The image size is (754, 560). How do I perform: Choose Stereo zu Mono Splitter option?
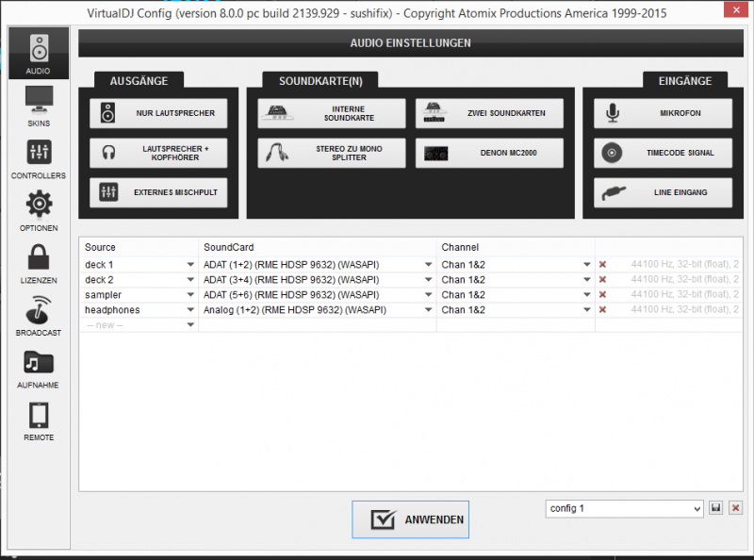pyautogui.click(x=332, y=153)
